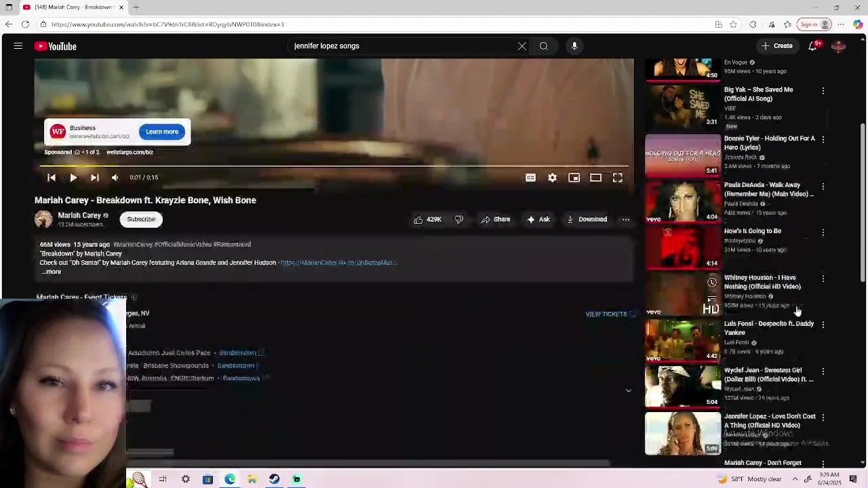Open the YouTube notifications bell
Viewport: 868px width, 488px height.
(813, 46)
